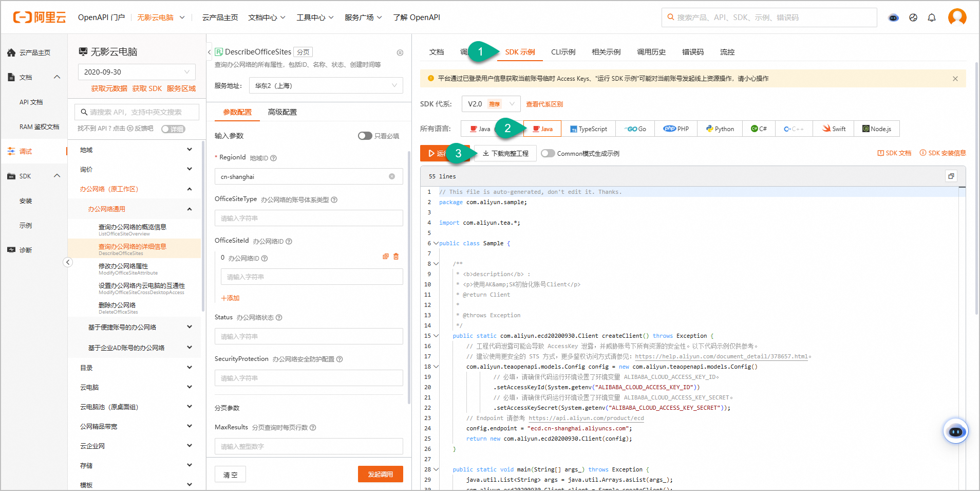Click into the API search field
980x491 pixels.
point(137,112)
